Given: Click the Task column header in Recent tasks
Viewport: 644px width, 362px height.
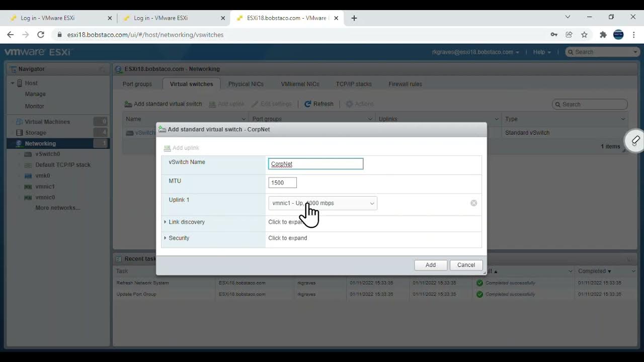Looking at the screenshot, I should pyautogui.click(x=122, y=271).
